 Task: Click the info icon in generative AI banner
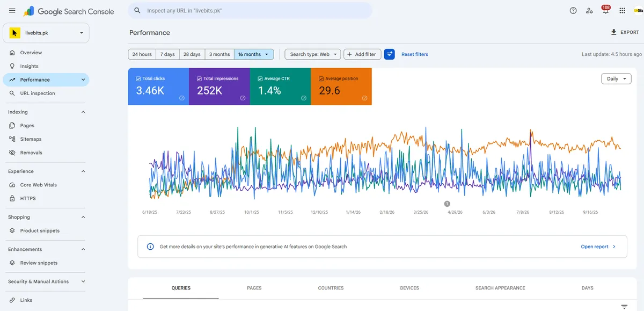(x=150, y=247)
